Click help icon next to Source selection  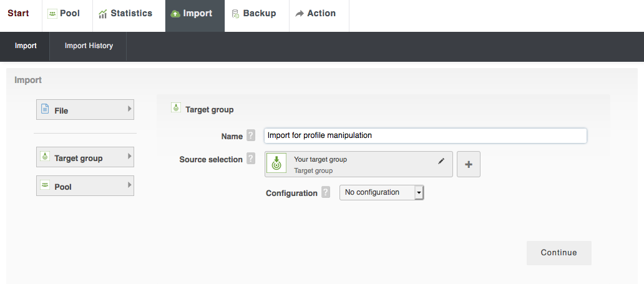251,159
